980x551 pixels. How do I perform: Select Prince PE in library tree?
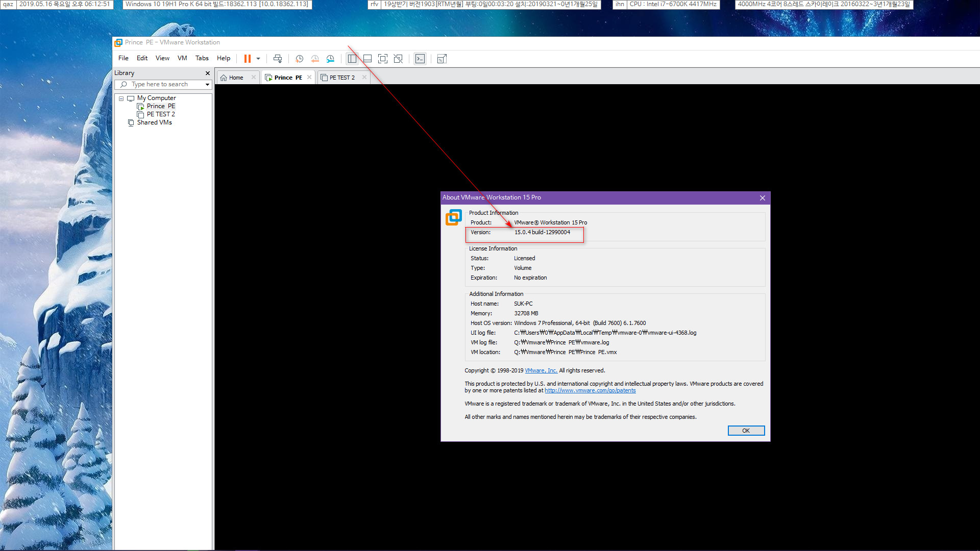[161, 106]
